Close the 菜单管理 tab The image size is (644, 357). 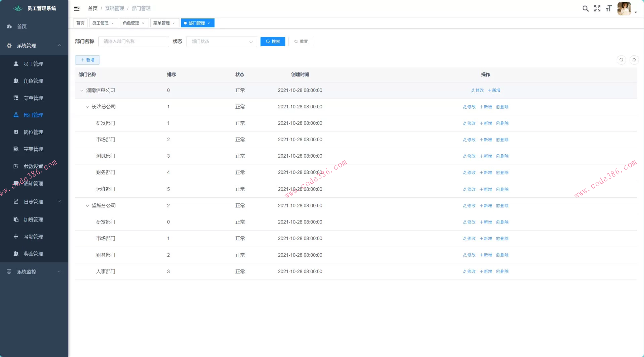(x=174, y=23)
